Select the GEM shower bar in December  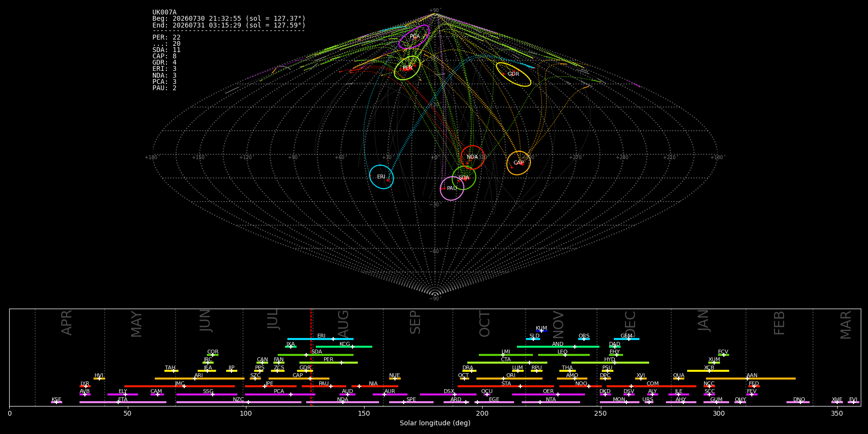(x=626, y=339)
